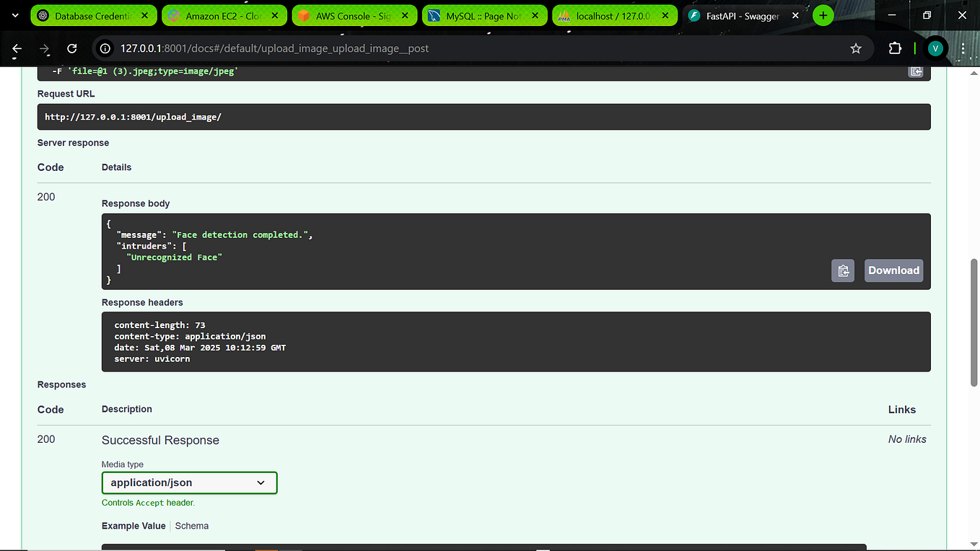Click the "Response headers" heading
Image resolution: width=980 pixels, height=551 pixels.
pos(142,302)
